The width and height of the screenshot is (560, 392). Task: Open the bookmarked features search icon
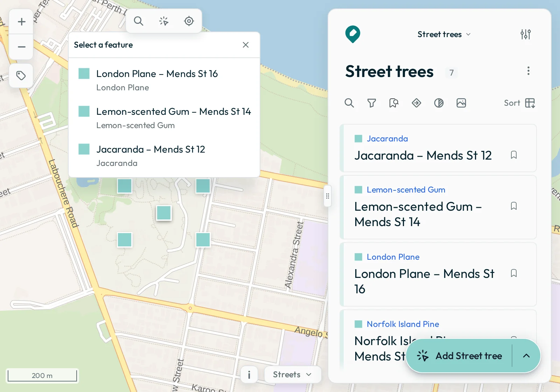tap(394, 103)
